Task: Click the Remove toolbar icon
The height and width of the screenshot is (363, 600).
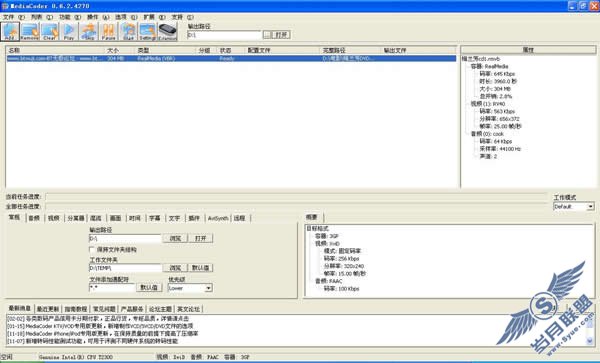Action: (30, 31)
